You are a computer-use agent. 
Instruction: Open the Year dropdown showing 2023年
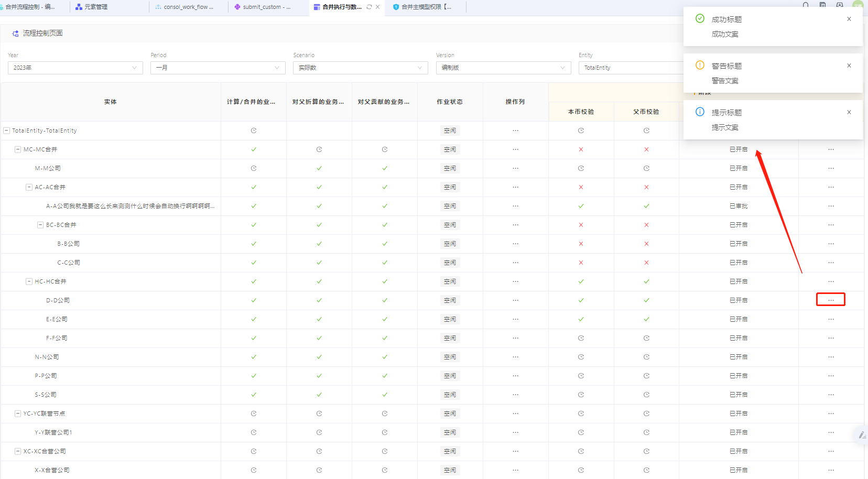coord(75,68)
